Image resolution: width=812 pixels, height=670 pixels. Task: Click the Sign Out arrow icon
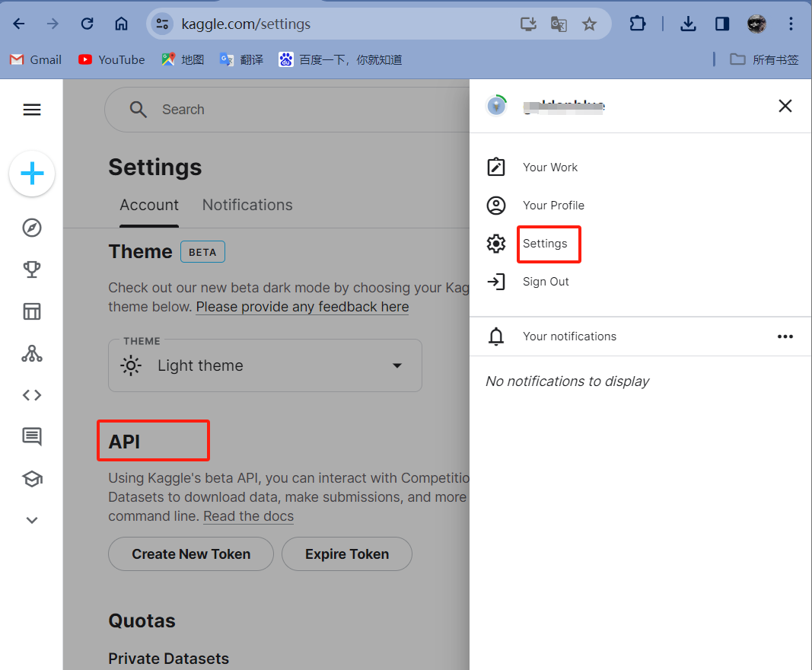[496, 282]
